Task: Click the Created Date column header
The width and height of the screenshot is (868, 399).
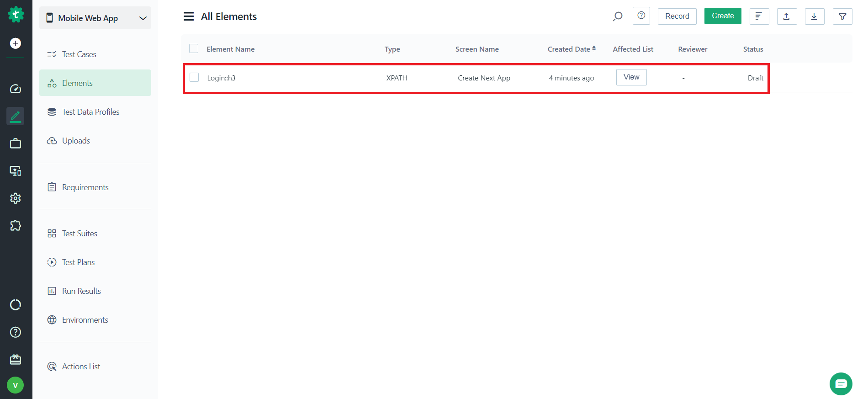Action: 569,49
